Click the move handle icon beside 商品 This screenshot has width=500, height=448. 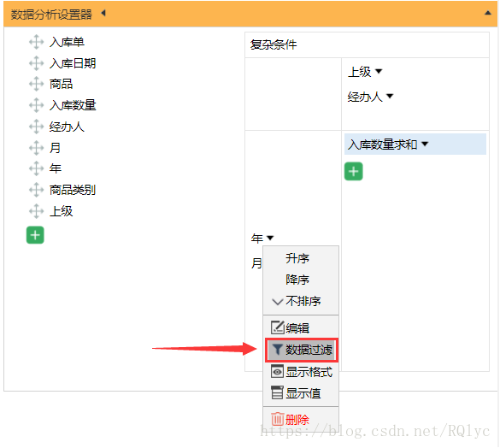37,85
